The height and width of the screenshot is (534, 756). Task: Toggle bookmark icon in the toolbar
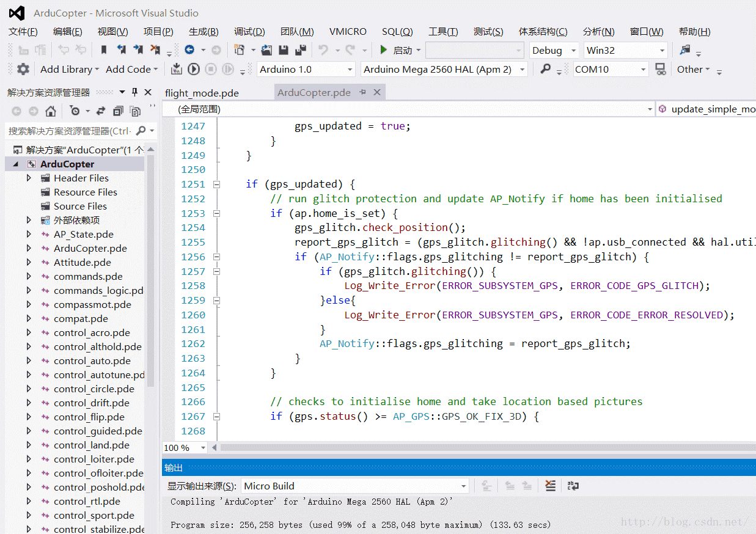point(104,50)
